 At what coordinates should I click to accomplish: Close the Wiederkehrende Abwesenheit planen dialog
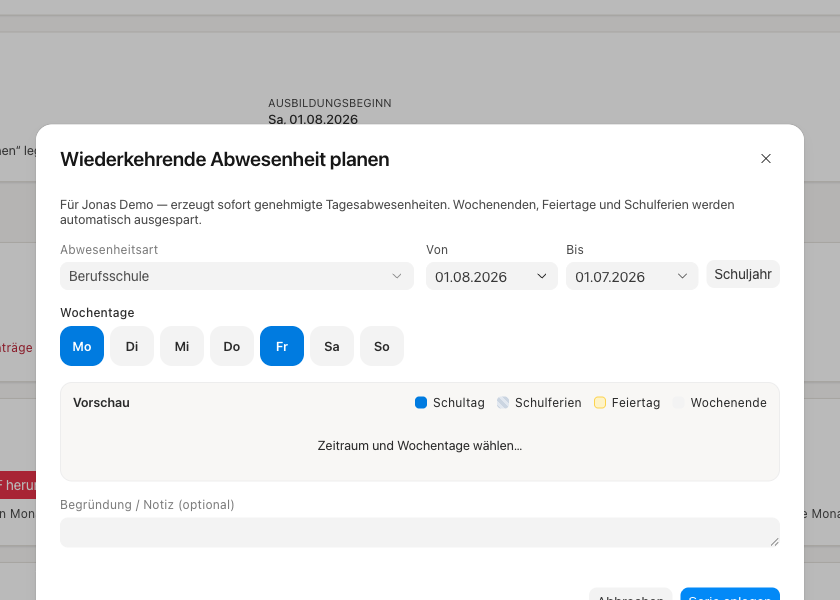[x=766, y=159]
